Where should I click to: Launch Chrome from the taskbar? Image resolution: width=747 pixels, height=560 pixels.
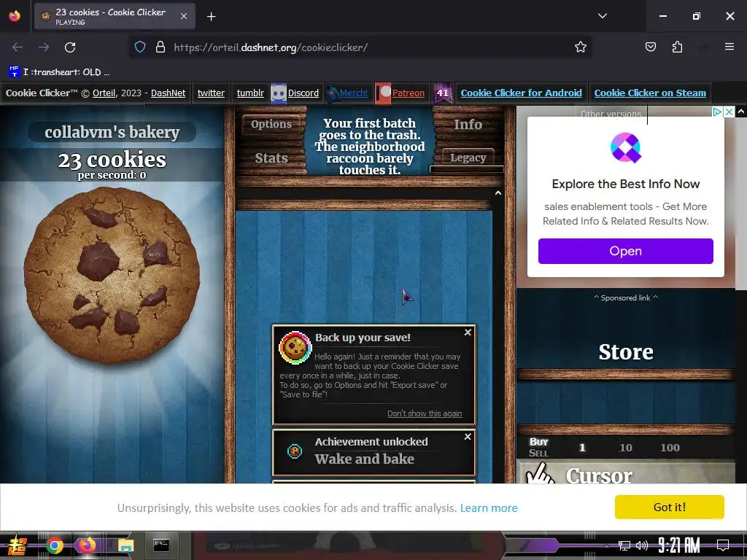(x=54, y=545)
